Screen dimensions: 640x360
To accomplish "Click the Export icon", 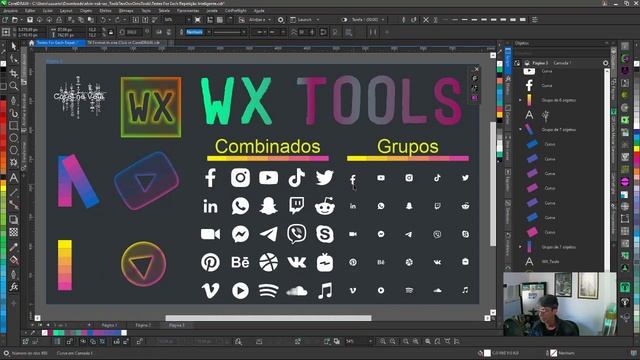I will [145, 20].
